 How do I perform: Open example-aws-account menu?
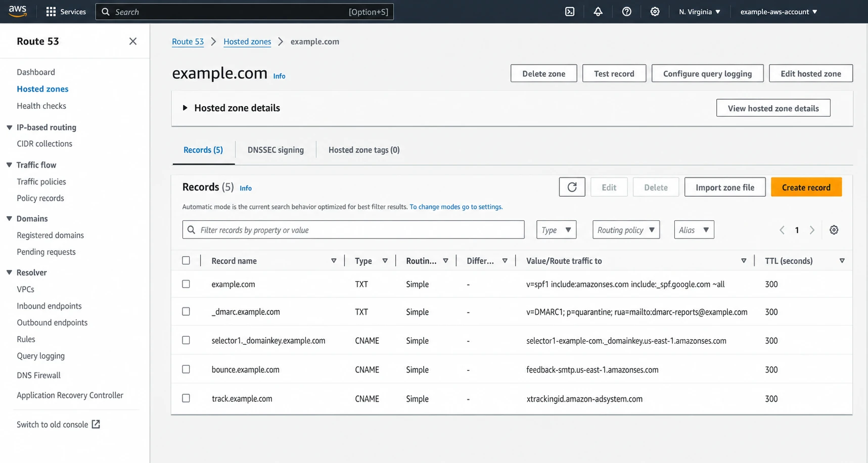point(779,12)
